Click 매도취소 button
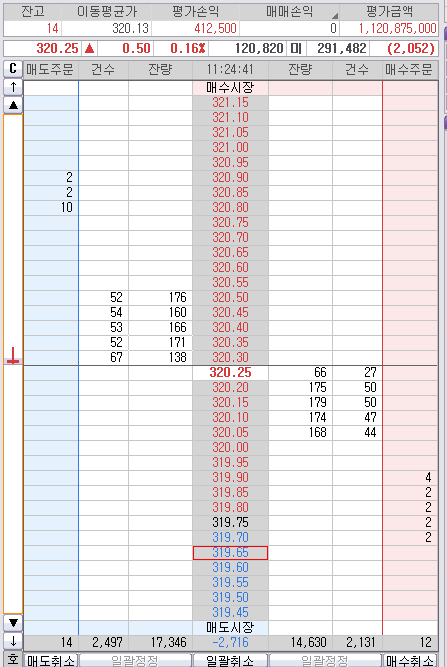 tap(51, 660)
